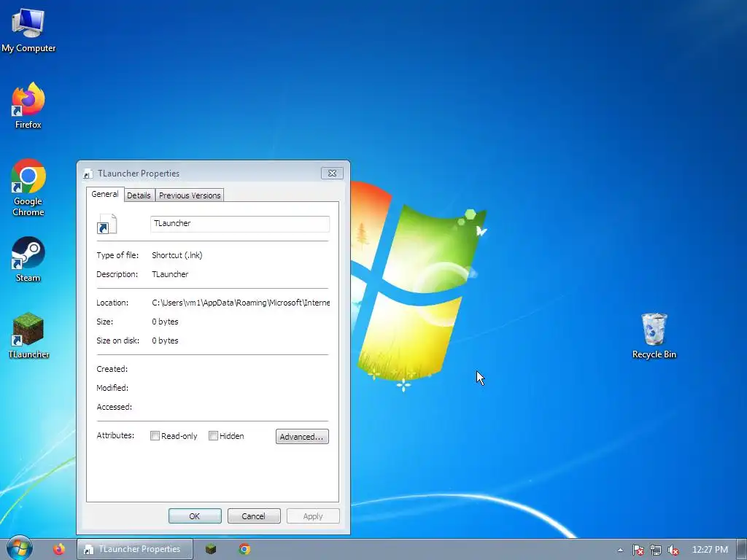Viewport: 747px width, 560px height.
Task: Select the Recycle Bin desktop icon
Action: (x=654, y=335)
